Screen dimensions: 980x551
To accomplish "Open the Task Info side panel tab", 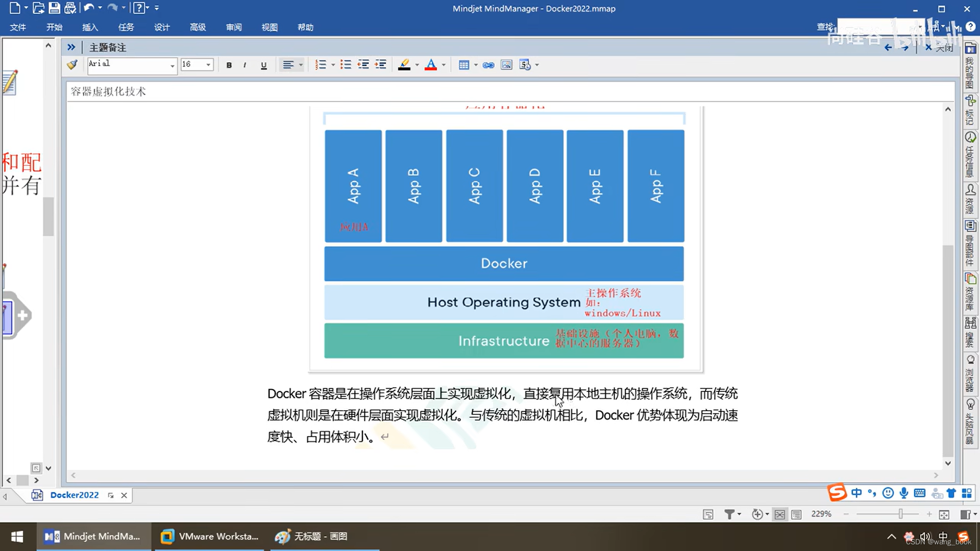I will (970, 155).
